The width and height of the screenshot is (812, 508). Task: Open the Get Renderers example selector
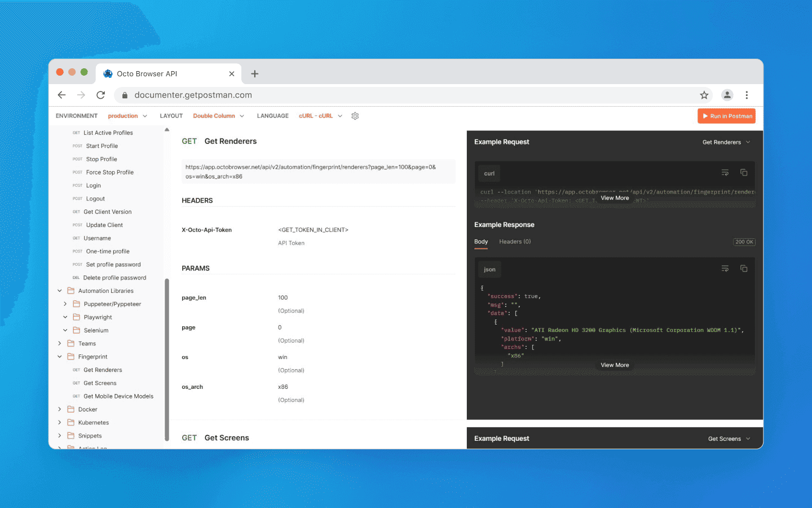coord(726,142)
